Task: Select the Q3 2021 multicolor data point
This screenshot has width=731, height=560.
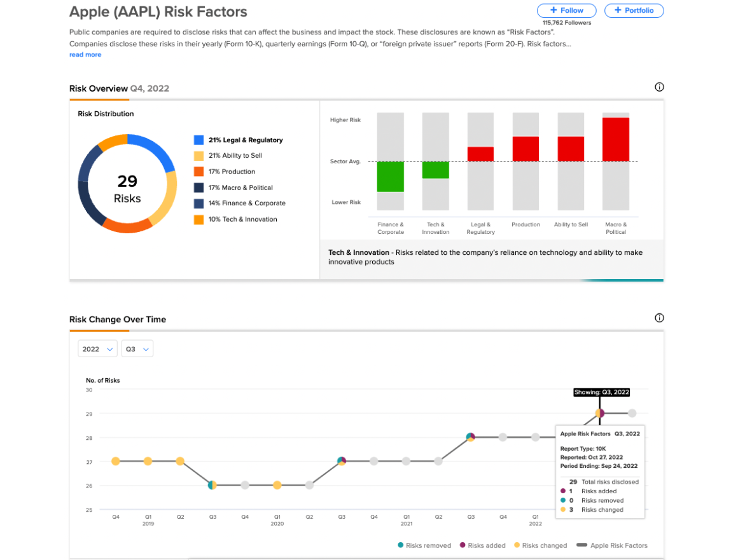Action: pos(470,437)
